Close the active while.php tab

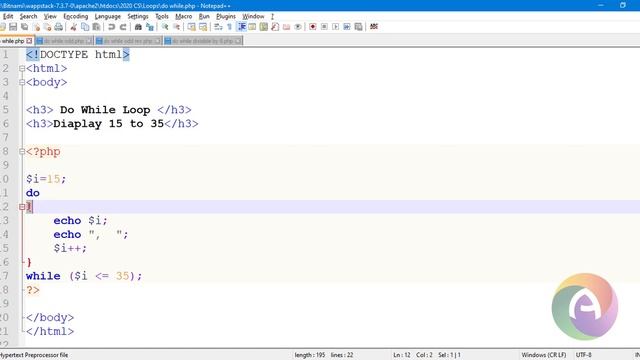tap(29, 41)
